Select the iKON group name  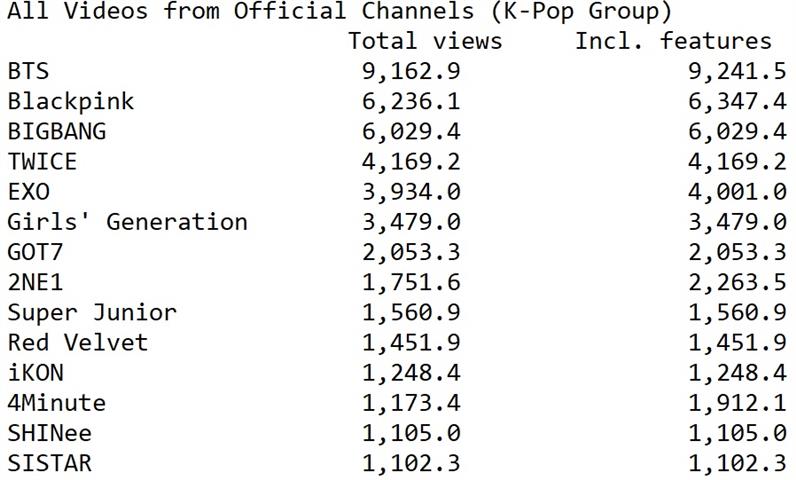[36, 372]
